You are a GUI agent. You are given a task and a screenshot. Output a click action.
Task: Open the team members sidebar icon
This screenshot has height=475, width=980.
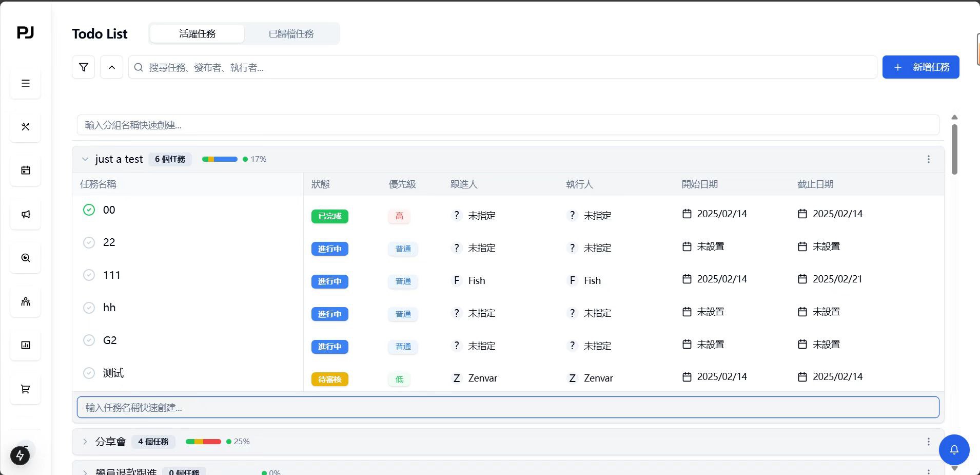click(26, 301)
